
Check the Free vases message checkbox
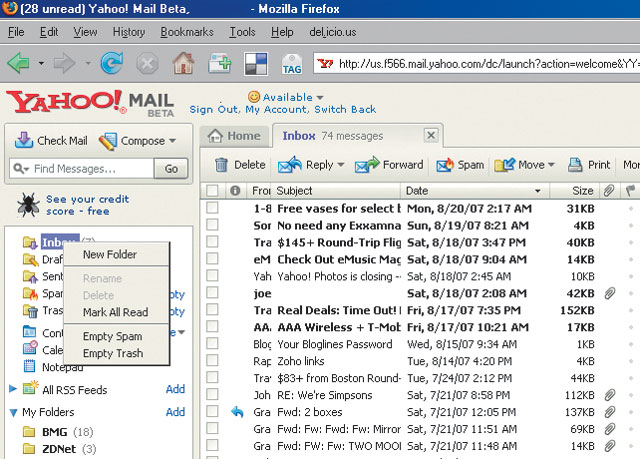(x=212, y=208)
